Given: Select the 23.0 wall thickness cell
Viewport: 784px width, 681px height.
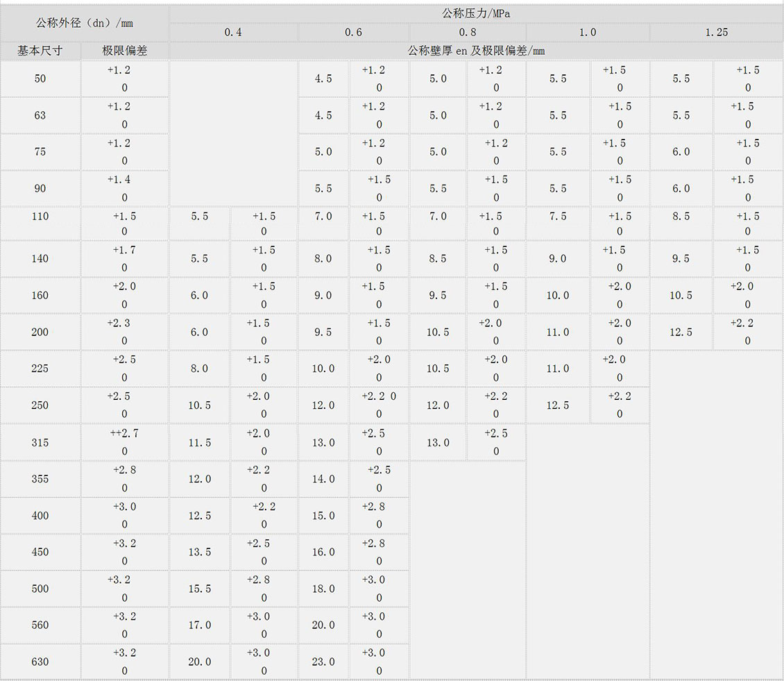Looking at the screenshot, I should 323,662.
